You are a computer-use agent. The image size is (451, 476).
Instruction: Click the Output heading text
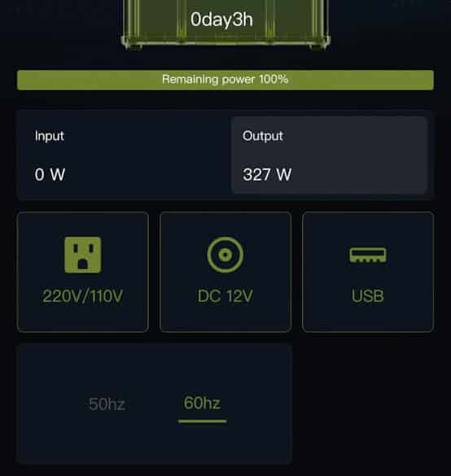pos(263,136)
